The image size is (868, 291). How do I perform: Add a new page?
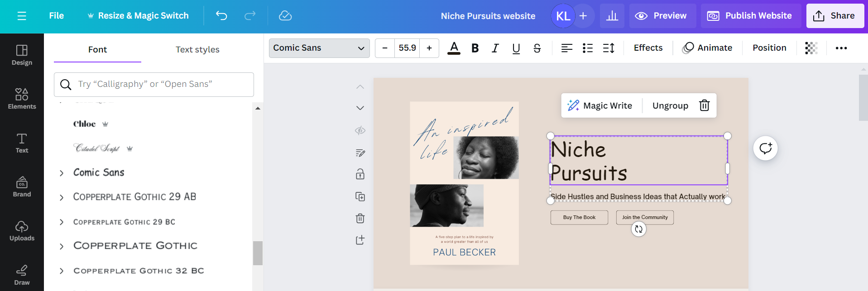pos(360,240)
